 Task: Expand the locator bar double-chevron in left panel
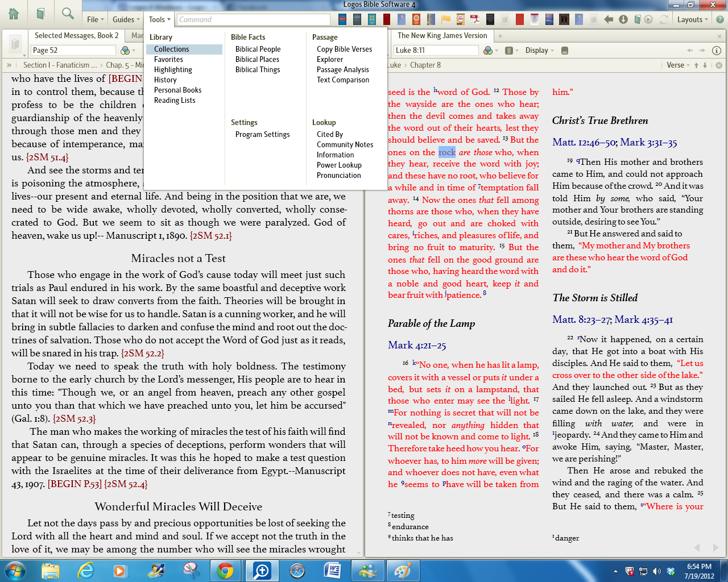(9, 65)
